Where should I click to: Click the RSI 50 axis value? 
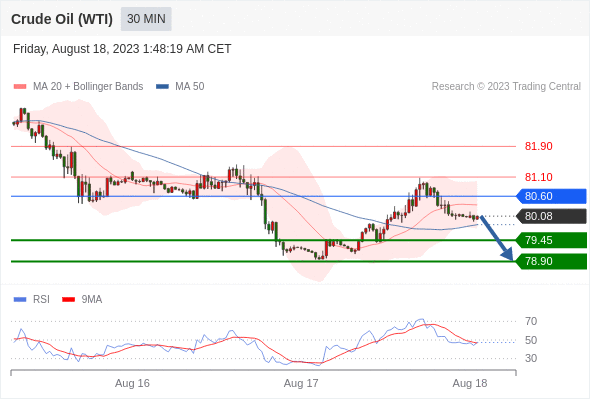[531, 341]
